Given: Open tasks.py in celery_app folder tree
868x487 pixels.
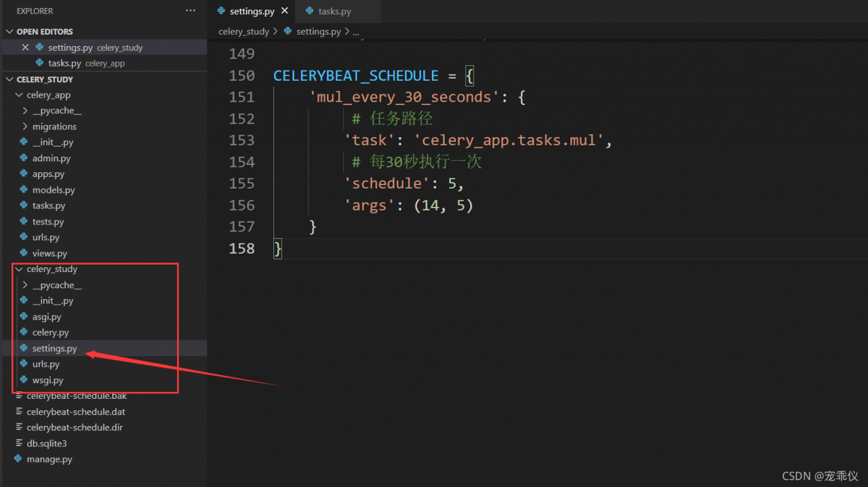Looking at the screenshot, I should [103, 206].
